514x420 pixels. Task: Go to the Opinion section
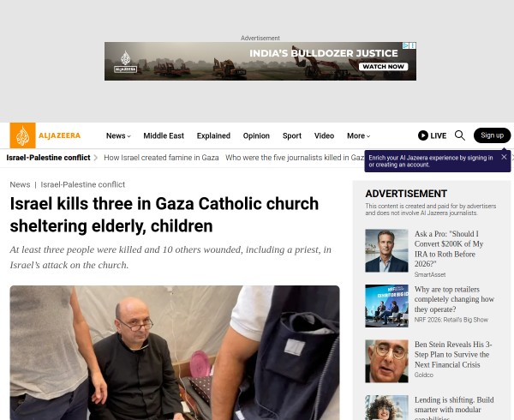pos(256,135)
